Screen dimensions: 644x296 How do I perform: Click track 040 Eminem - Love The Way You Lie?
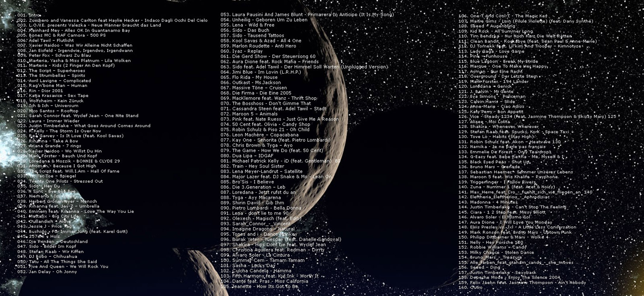[76, 211]
